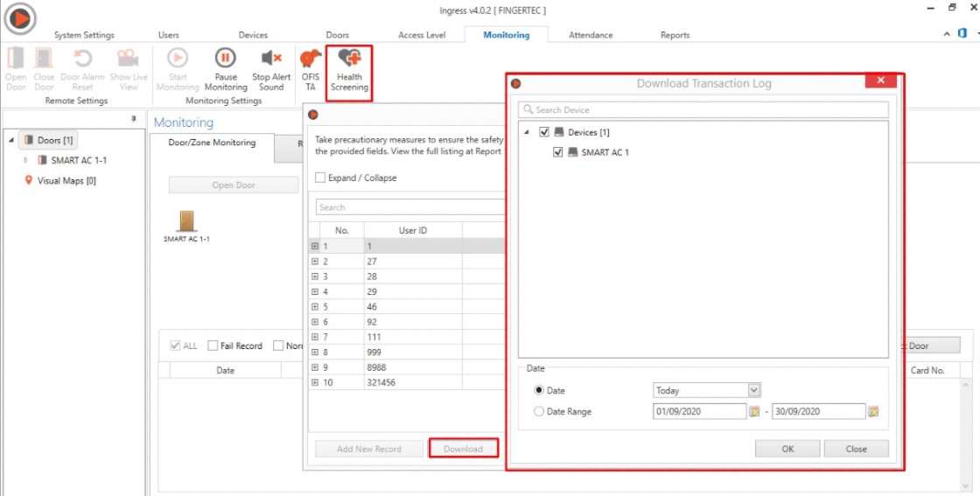Collapse the Doors [1] tree node
980x496 pixels.
click(11, 140)
